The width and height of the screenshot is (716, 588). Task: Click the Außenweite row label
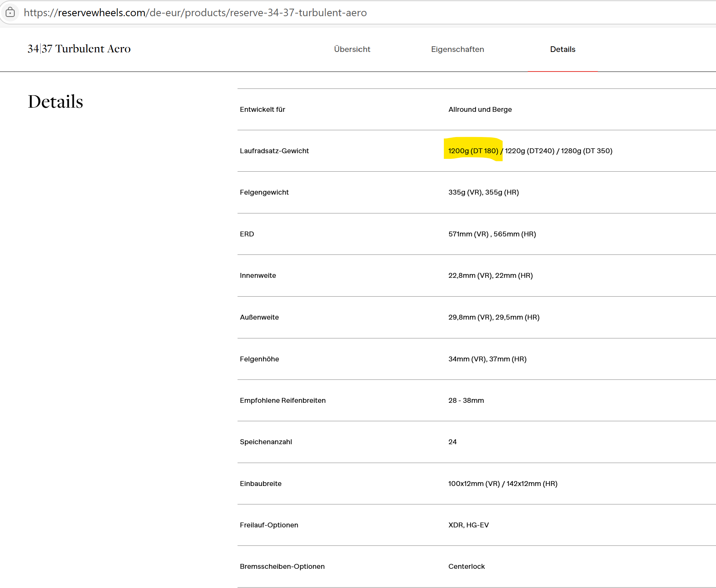(259, 317)
